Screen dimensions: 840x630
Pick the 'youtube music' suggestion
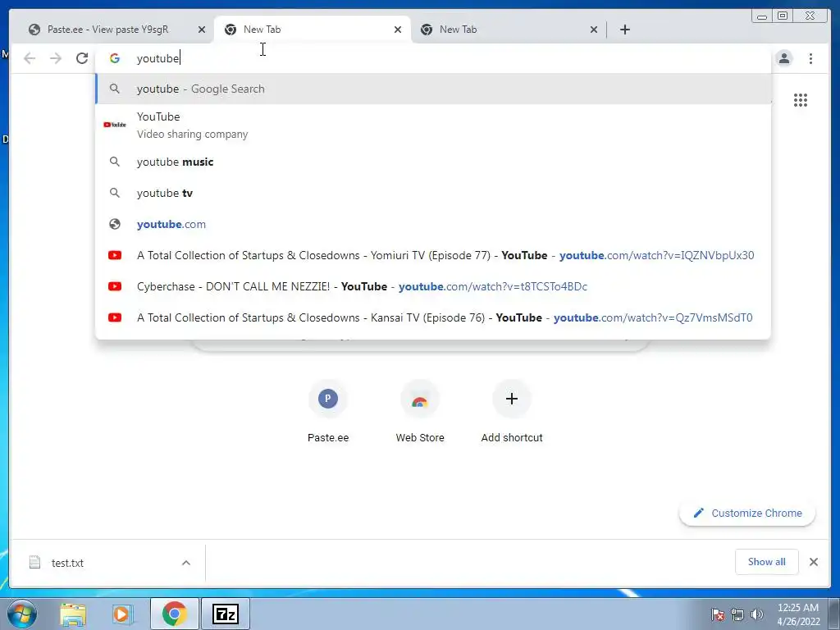click(x=433, y=162)
